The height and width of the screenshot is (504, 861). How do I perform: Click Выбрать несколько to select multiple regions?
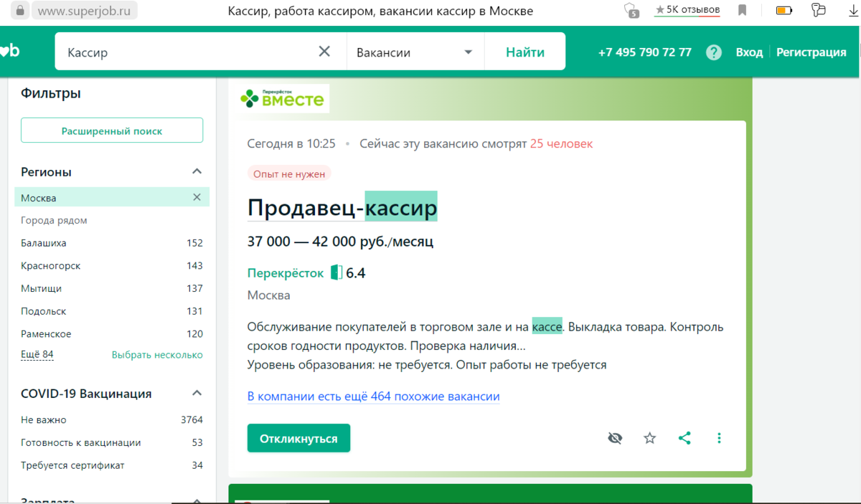pos(157,355)
